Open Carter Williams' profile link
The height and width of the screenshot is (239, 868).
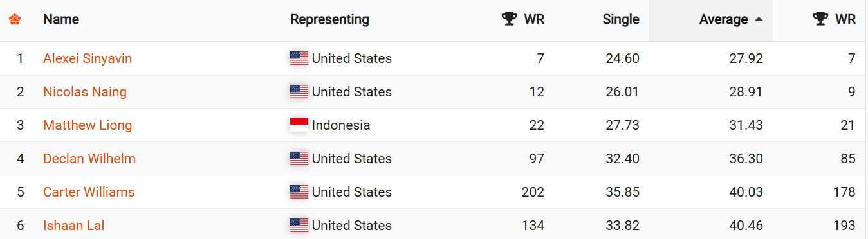pyautogui.click(x=89, y=192)
